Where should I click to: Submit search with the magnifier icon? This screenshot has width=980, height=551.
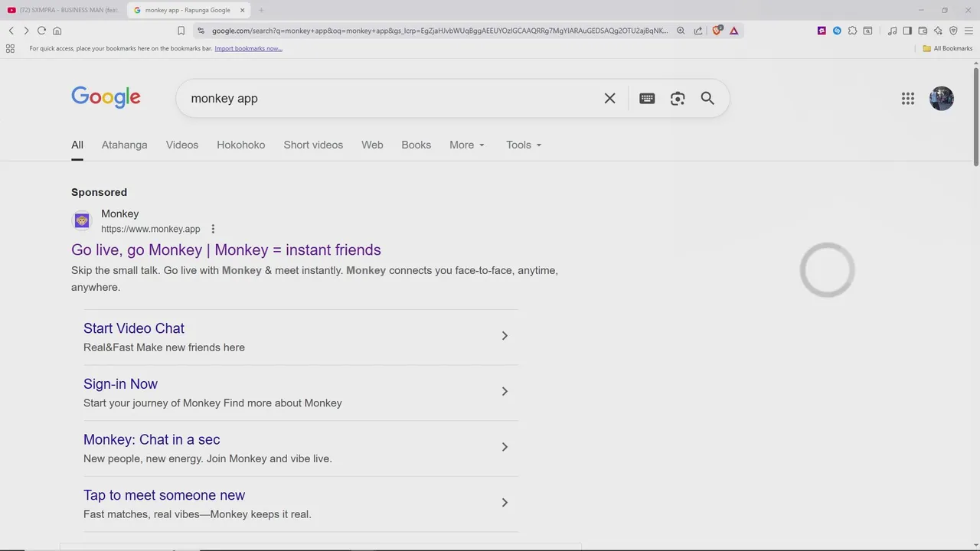pos(707,98)
